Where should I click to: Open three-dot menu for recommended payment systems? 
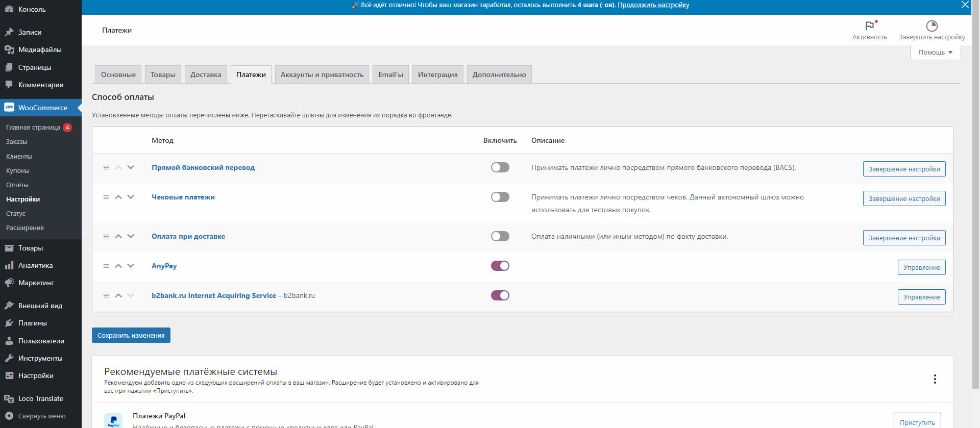[935, 379]
